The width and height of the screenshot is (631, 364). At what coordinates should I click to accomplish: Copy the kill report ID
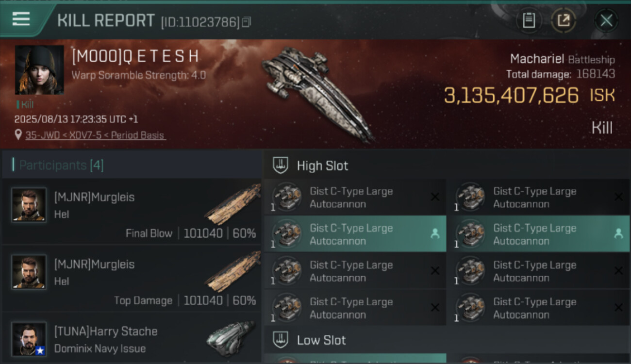pos(247,22)
